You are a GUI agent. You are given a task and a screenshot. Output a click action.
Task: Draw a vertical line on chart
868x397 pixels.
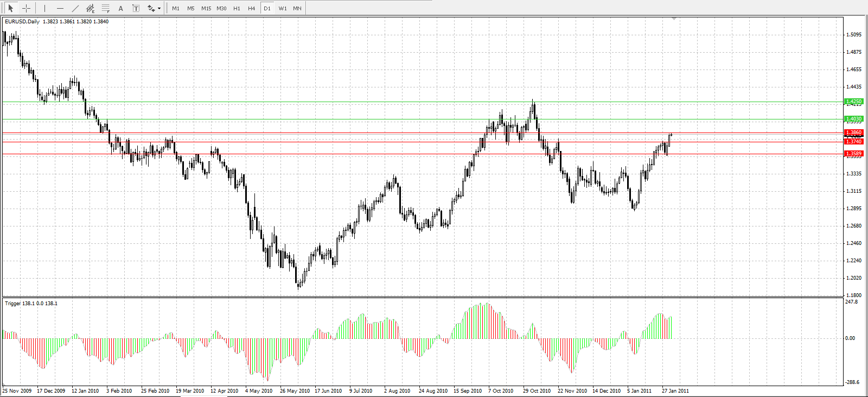44,8
